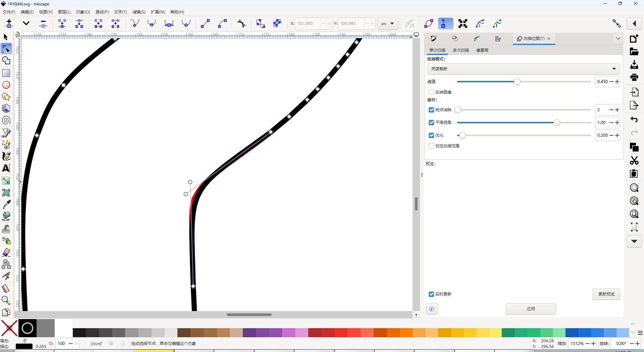
Task: Switch to the 多次扫描 tab
Action: 461,50
